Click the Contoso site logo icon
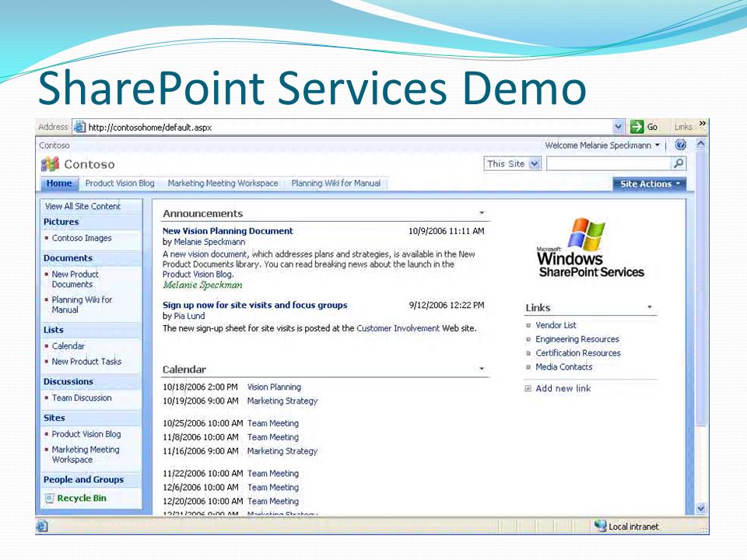This screenshot has width=747, height=560. [x=50, y=164]
